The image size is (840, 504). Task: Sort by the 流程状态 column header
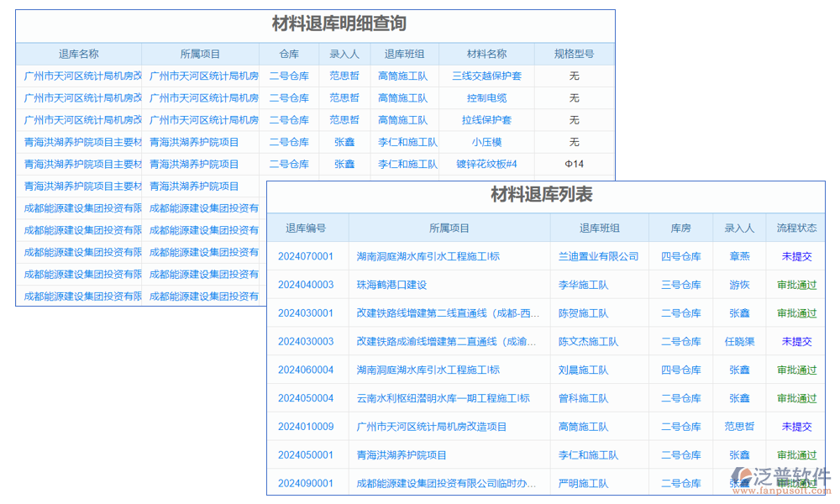pyautogui.click(x=795, y=228)
